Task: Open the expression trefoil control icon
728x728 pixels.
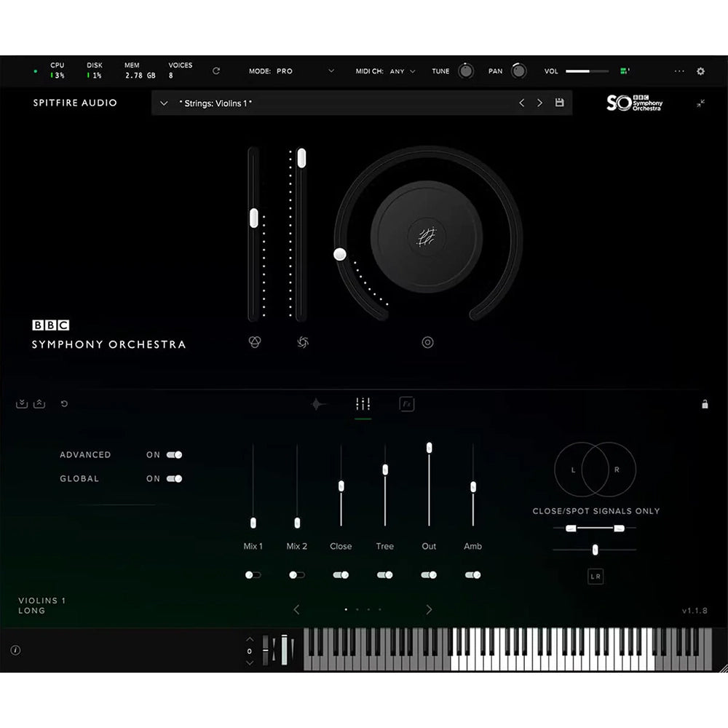Action: [253, 342]
